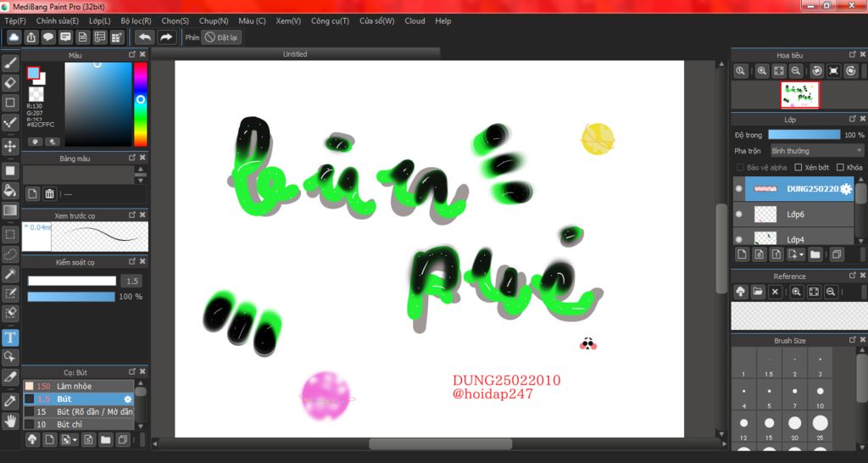The image size is (868, 463).
Task: Click the navigator canvas thumbnail
Action: (x=800, y=95)
